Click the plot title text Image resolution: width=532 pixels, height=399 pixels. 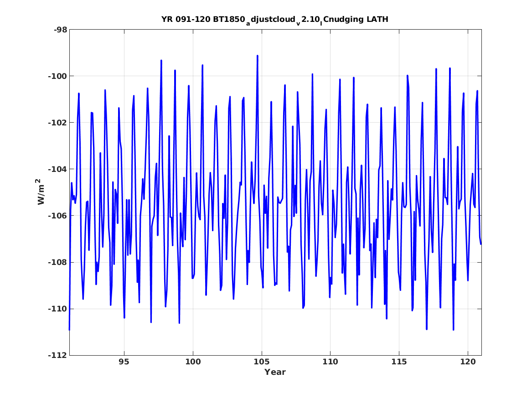click(275, 20)
